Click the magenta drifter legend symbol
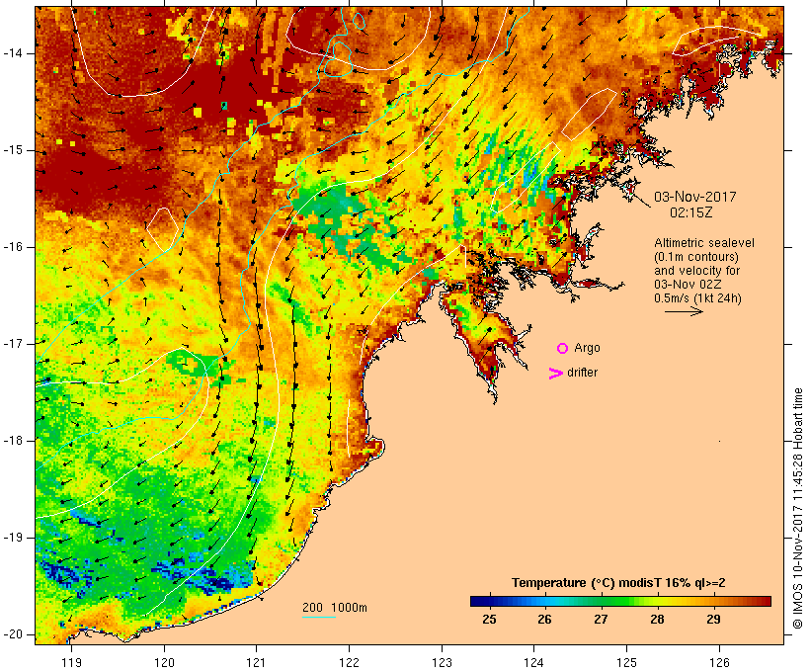The image size is (810, 672). (556, 374)
